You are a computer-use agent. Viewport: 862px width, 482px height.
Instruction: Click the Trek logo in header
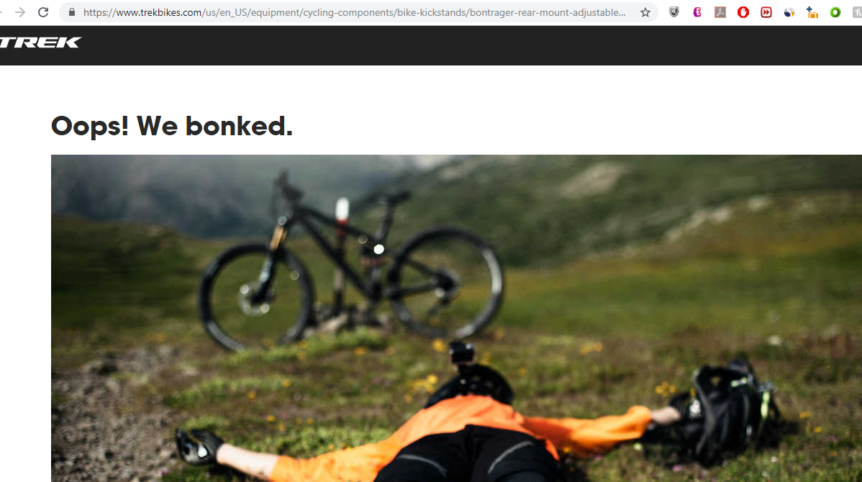click(x=40, y=42)
